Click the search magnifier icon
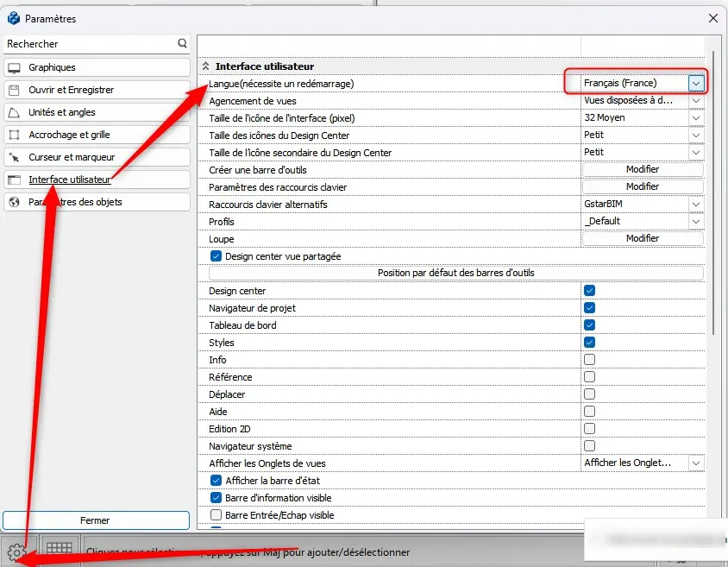728x567 pixels. pos(182,43)
